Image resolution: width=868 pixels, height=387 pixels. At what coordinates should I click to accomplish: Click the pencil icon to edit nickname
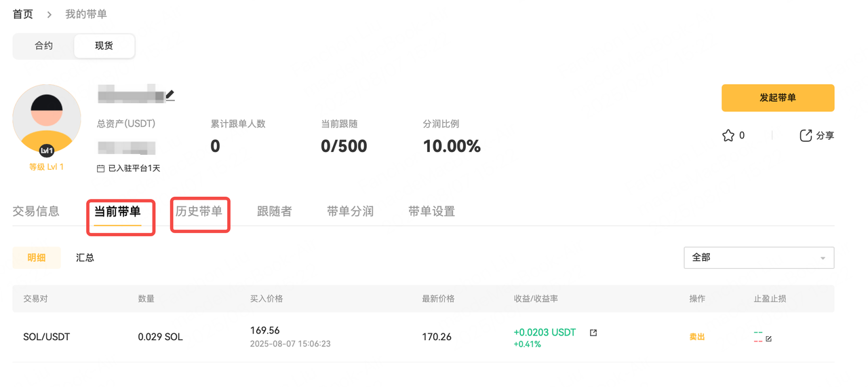click(x=170, y=96)
